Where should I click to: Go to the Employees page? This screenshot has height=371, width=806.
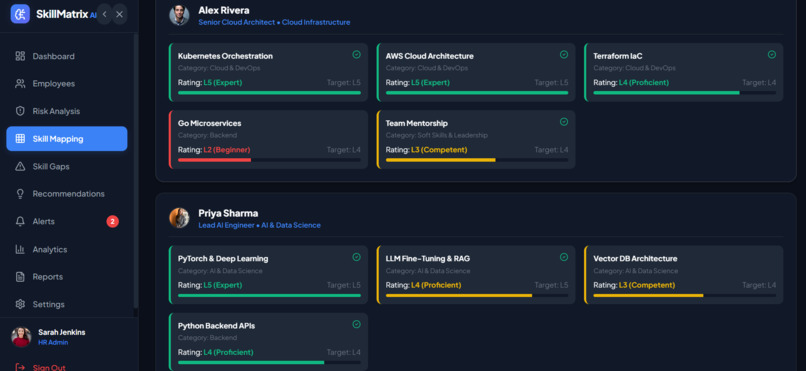pyautogui.click(x=67, y=84)
